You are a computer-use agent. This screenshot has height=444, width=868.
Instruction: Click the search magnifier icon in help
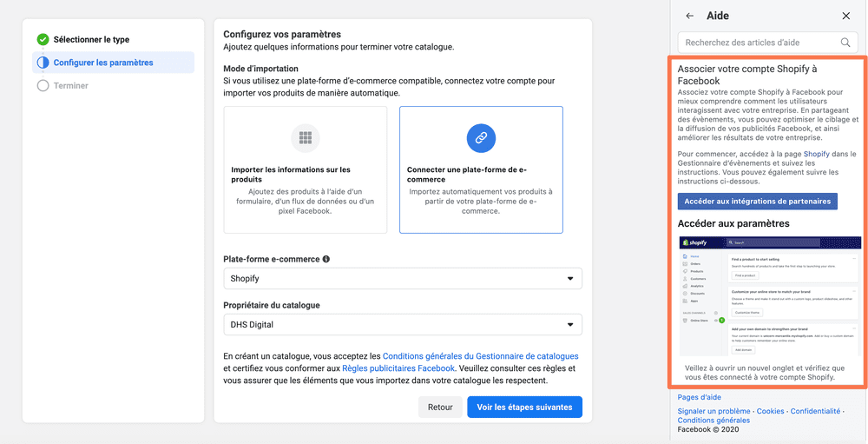(845, 42)
